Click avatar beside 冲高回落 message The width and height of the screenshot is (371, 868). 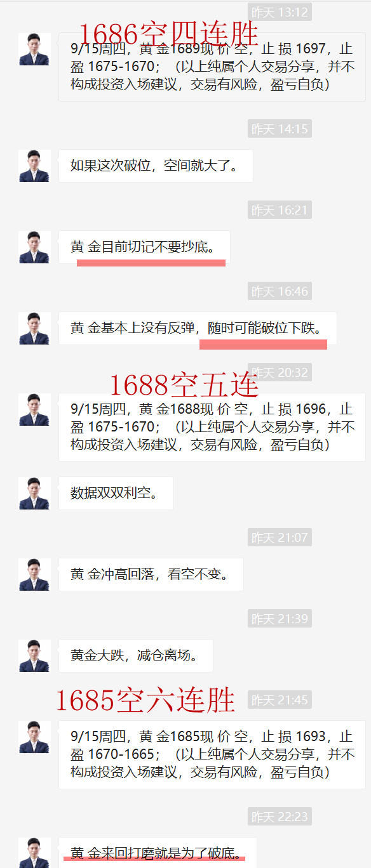(34, 574)
